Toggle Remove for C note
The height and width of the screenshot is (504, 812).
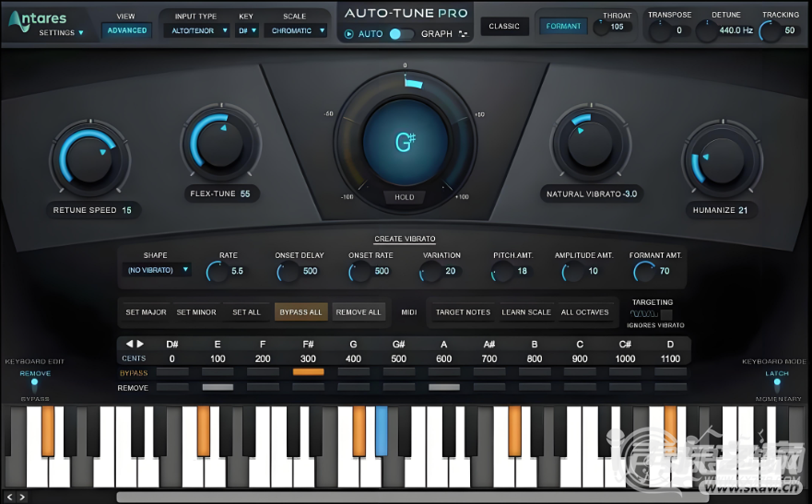pyautogui.click(x=580, y=387)
